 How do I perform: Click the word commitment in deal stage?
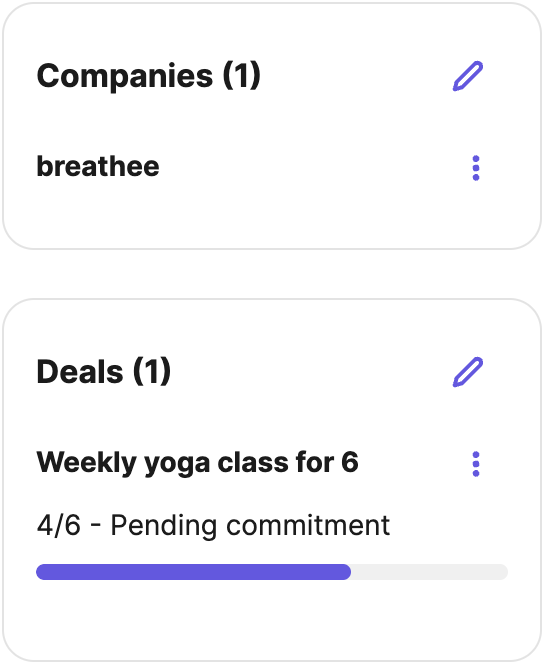point(308,526)
